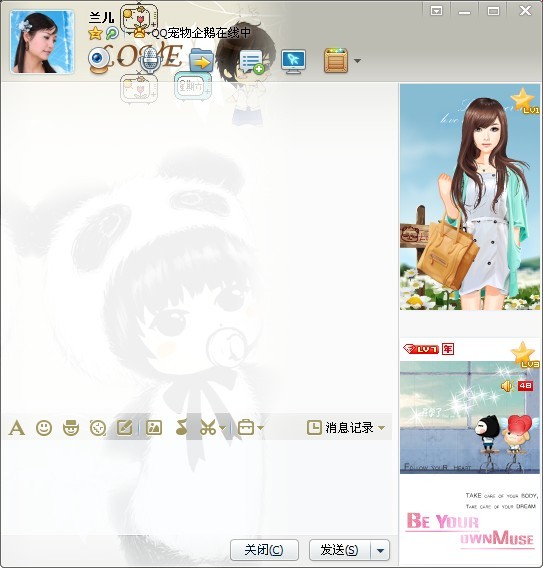The width and height of the screenshot is (543, 568).
Task: Open 消息记录 message history
Action: 340,428
